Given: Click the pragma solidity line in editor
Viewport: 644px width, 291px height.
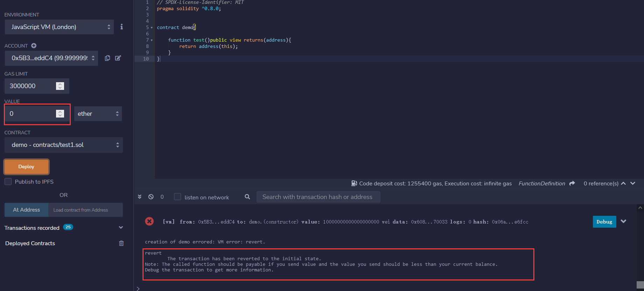Looking at the screenshot, I should 189,8.
